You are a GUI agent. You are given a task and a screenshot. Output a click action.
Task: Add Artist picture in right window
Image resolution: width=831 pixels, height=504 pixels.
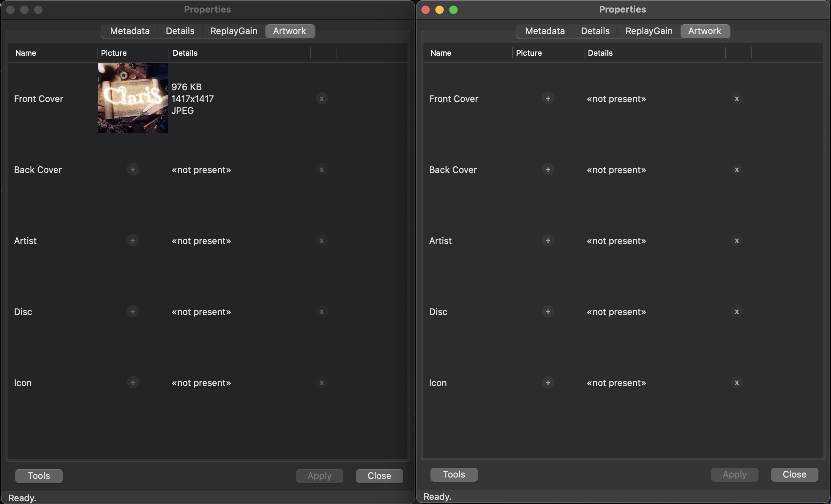548,241
